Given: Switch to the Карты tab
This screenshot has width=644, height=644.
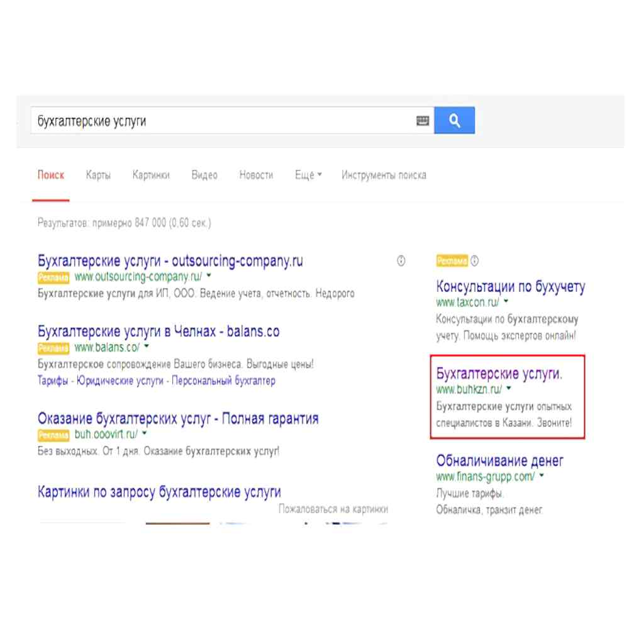Looking at the screenshot, I should (x=98, y=175).
